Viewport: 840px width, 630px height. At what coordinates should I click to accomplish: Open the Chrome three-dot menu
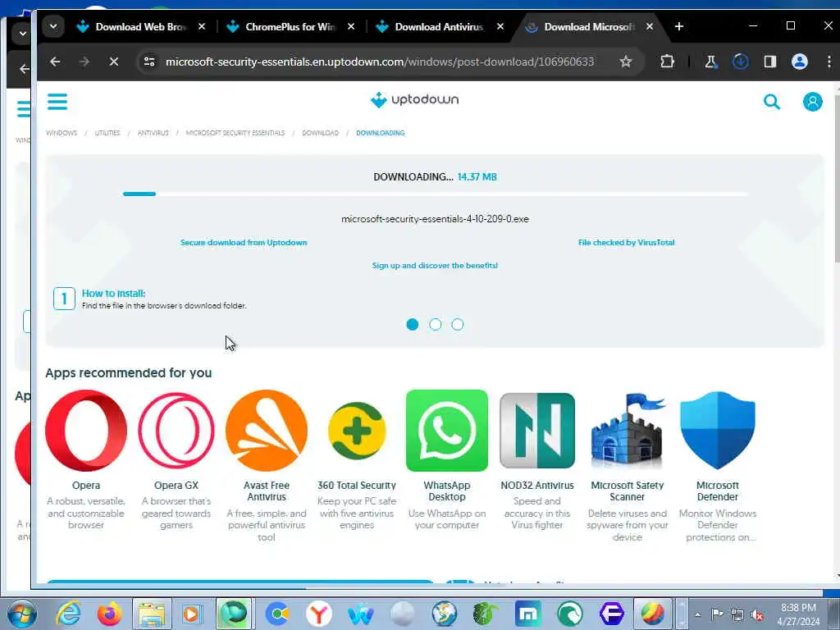[x=829, y=62]
